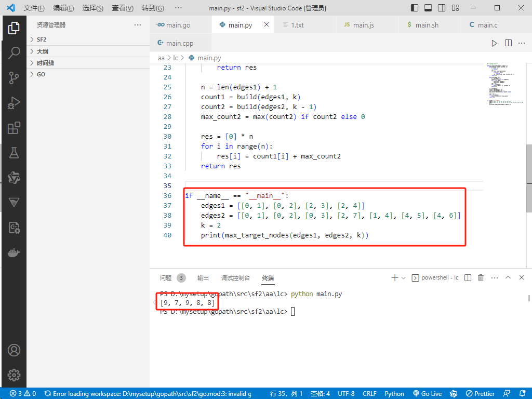The height and width of the screenshot is (399, 532).
Task: Start Go Live server
Action: point(428,394)
